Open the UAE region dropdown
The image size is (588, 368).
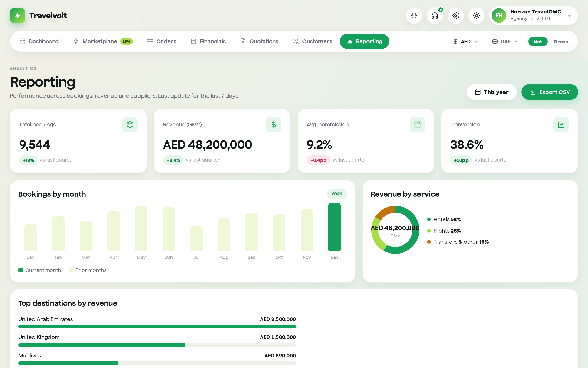tap(505, 42)
